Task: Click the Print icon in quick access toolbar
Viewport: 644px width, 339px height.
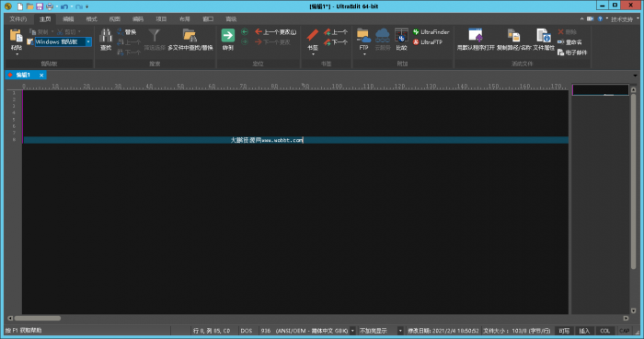Action: coord(50,6)
